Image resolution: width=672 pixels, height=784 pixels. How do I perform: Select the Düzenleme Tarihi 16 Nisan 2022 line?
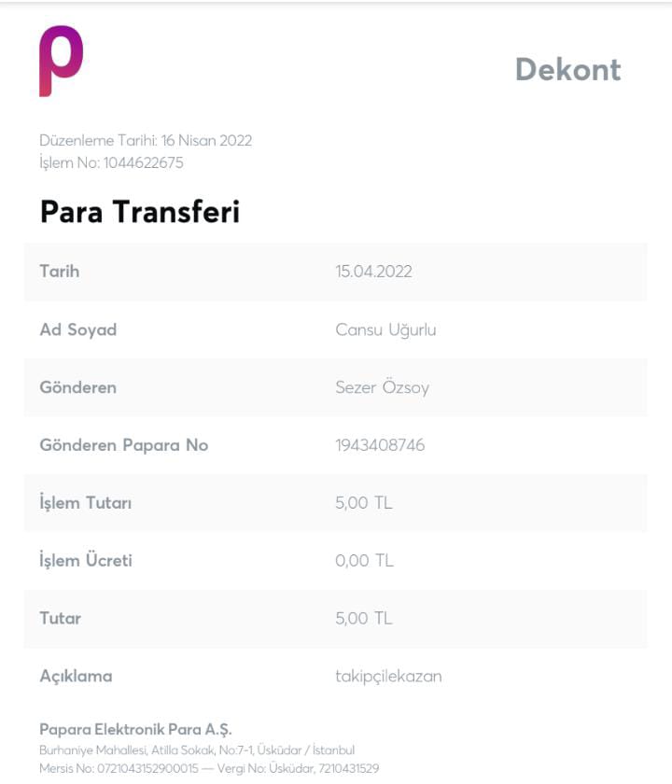coord(146,141)
